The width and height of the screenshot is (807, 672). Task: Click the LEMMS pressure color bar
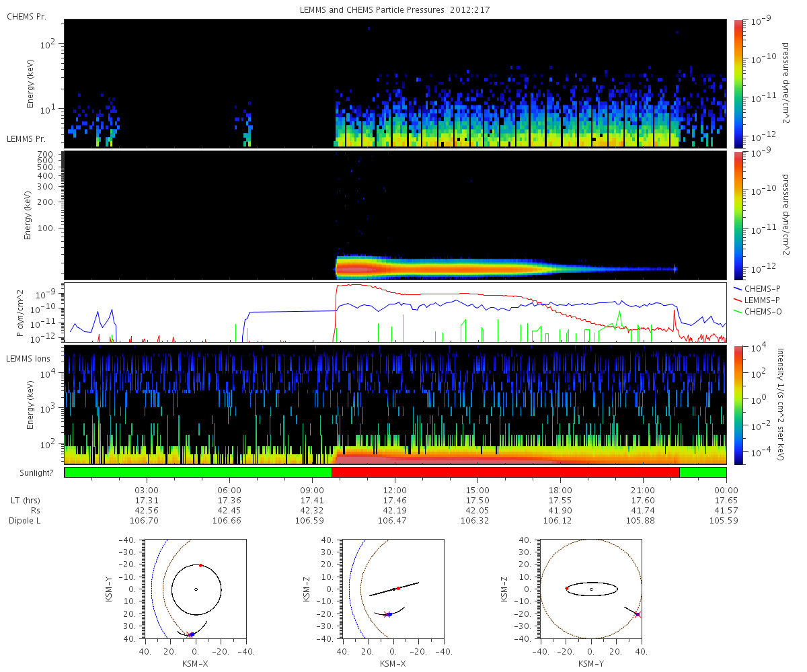click(738, 215)
